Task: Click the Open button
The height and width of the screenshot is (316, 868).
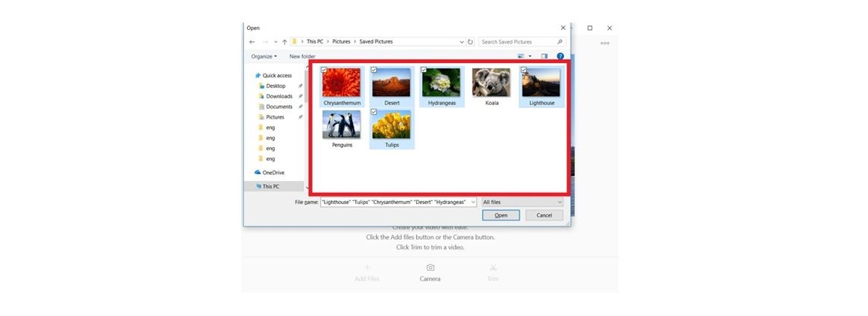Action: point(501,215)
